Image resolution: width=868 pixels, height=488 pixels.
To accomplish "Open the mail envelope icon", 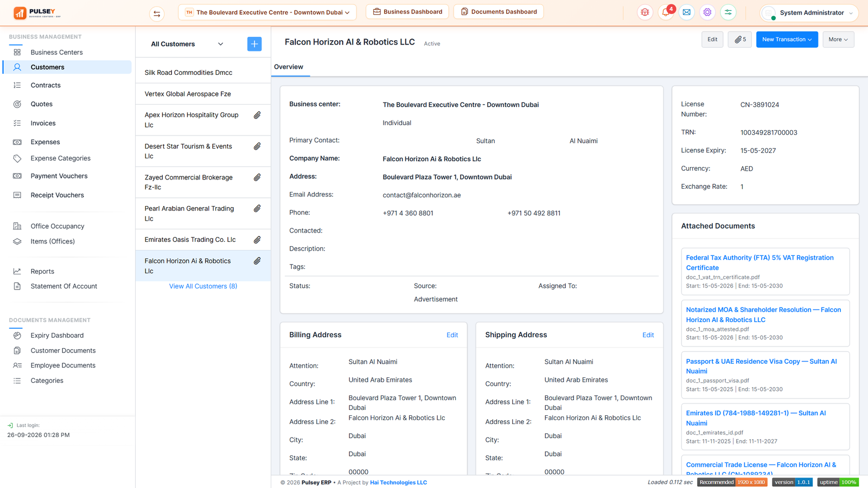I will coord(687,12).
